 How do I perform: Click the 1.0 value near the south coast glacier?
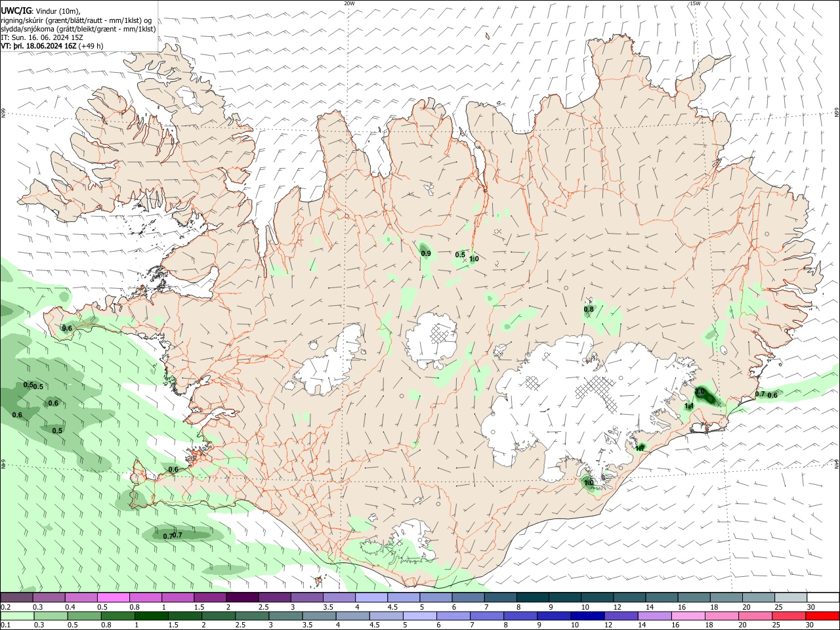pyautogui.click(x=589, y=483)
